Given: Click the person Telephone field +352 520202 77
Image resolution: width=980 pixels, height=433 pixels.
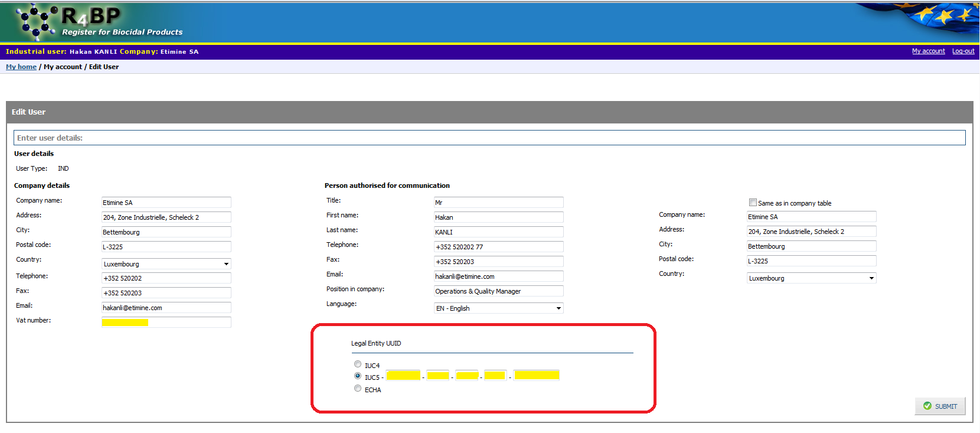Looking at the screenshot, I should coord(499,247).
